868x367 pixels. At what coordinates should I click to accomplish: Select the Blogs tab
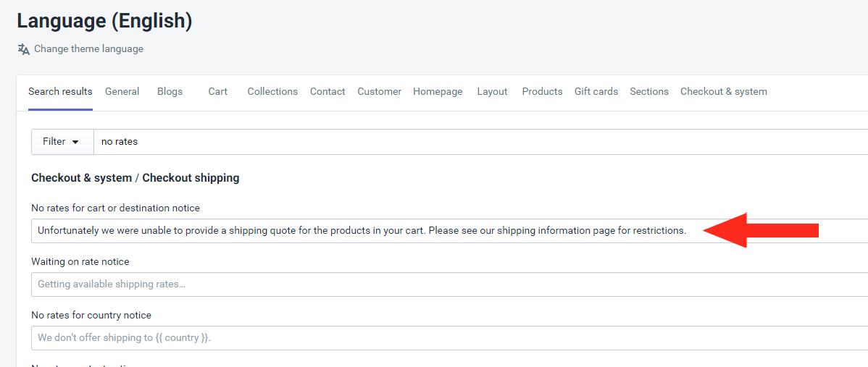170,92
